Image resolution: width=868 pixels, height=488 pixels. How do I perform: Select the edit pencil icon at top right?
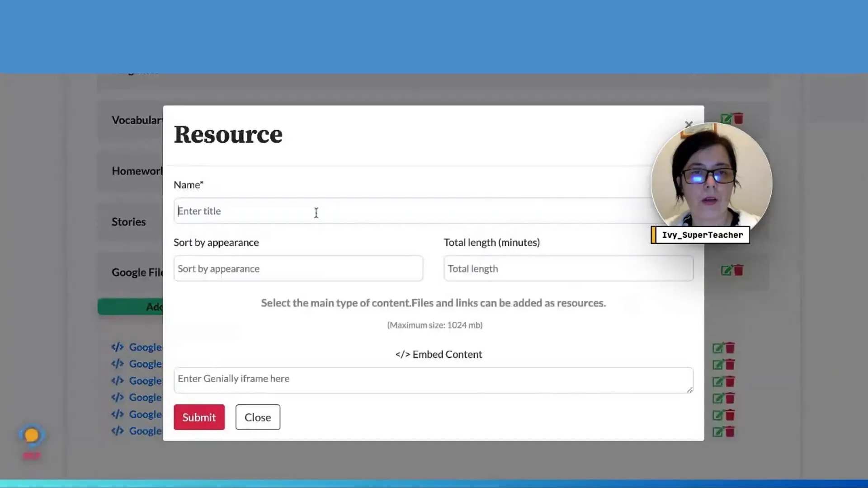[726, 118]
